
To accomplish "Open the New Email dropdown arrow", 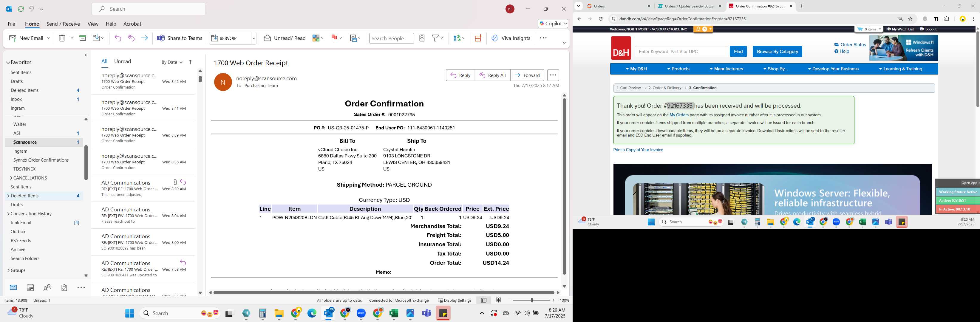I will 48,38.
